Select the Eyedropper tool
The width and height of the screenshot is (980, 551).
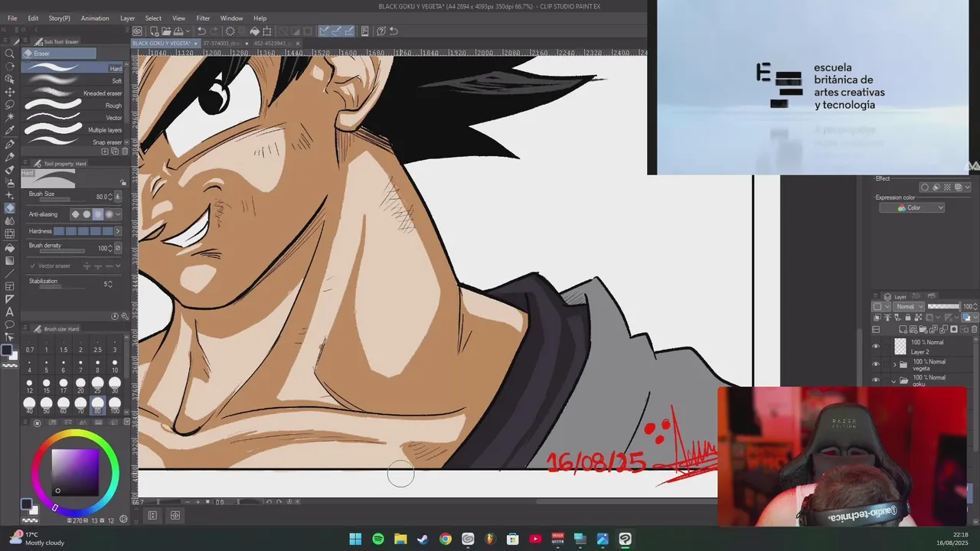point(10,131)
